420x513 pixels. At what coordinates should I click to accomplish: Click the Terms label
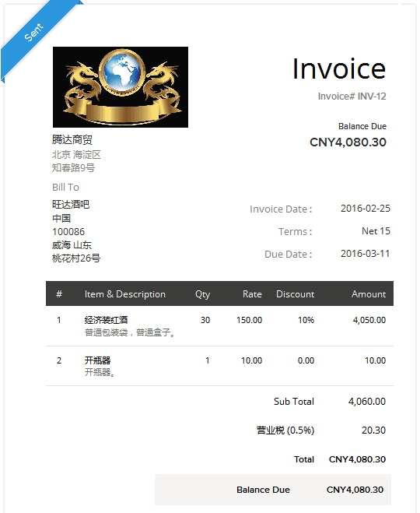(x=295, y=232)
